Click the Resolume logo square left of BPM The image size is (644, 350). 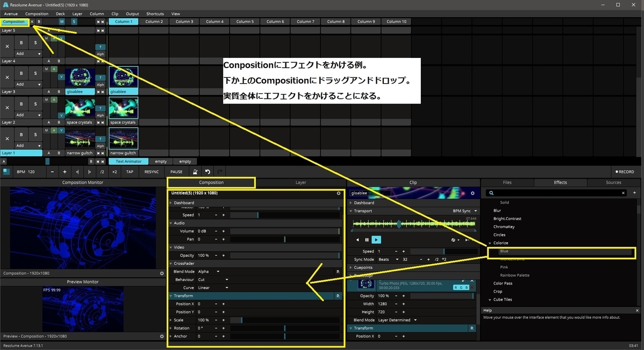point(6,172)
